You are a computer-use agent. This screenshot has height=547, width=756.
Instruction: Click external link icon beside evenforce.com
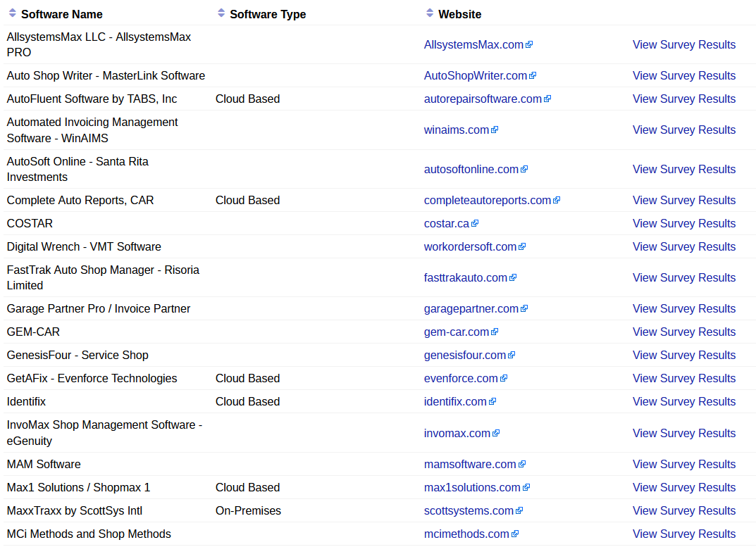[x=504, y=378]
